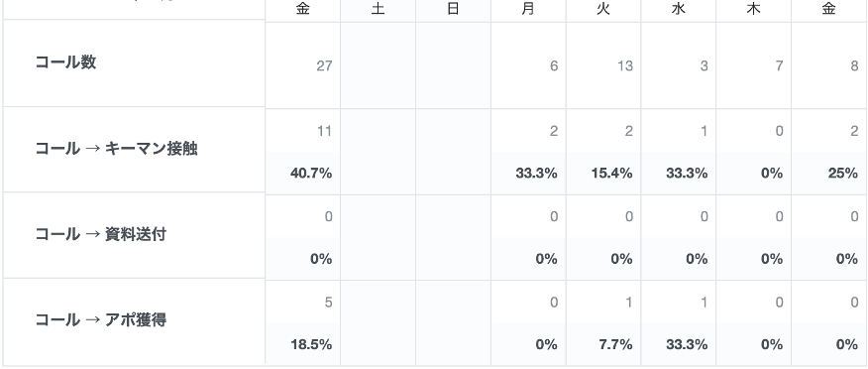Click the key-man contact count 11
868x369 pixels.
click(324, 131)
